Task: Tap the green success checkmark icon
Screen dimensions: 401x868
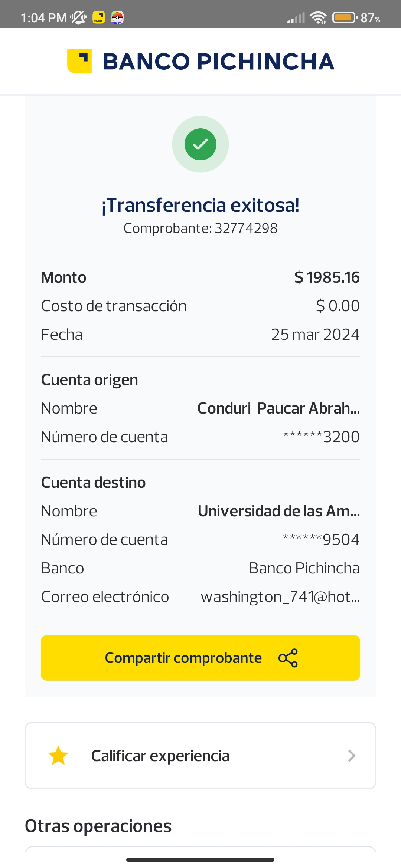Action: (200, 144)
